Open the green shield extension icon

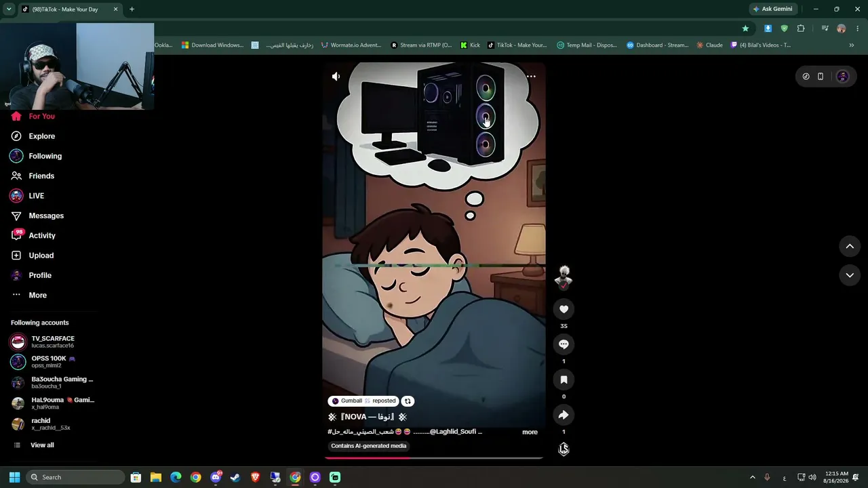click(x=785, y=28)
